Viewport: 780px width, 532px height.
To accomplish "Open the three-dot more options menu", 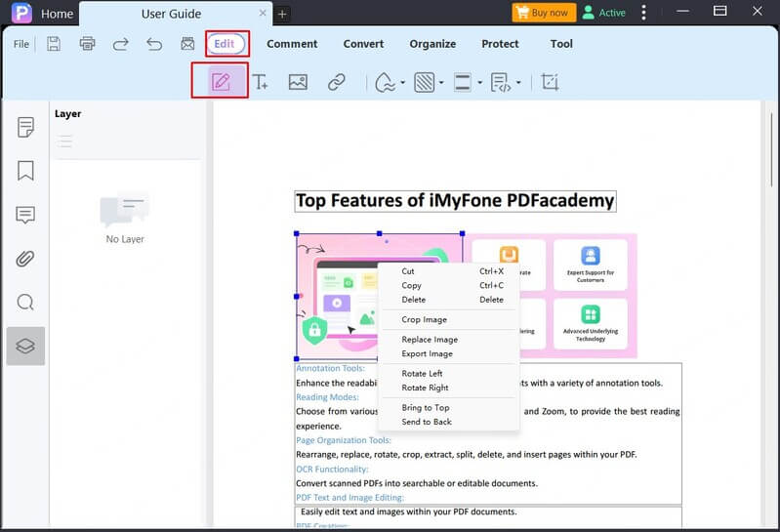I will pyautogui.click(x=643, y=13).
